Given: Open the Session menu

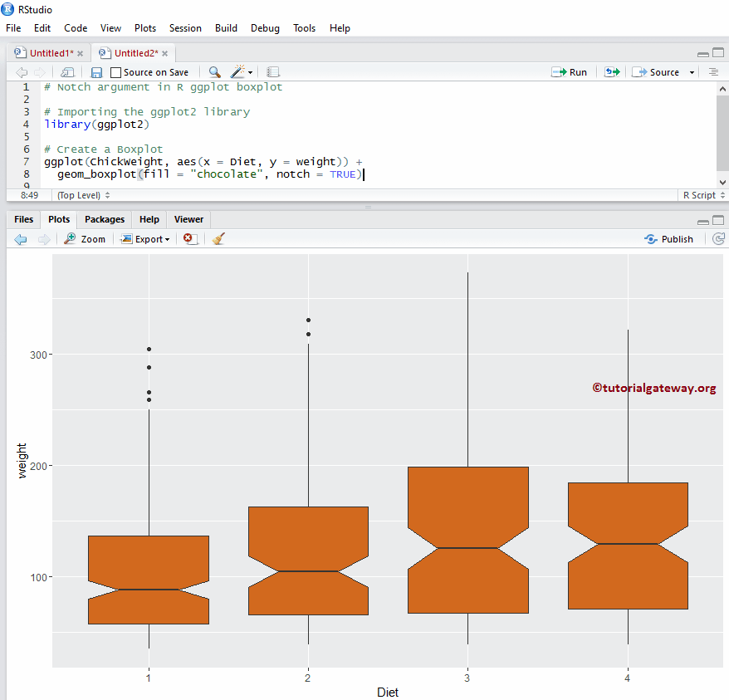Looking at the screenshot, I should (185, 27).
